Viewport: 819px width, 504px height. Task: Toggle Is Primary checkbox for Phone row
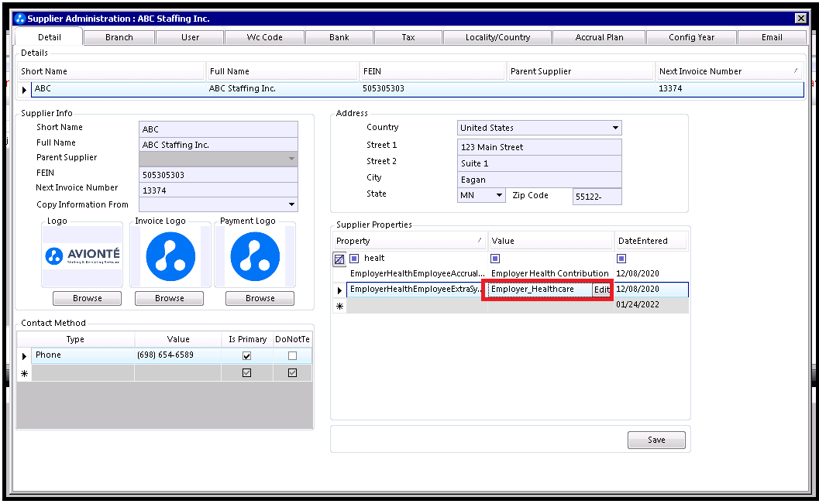click(246, 356)
